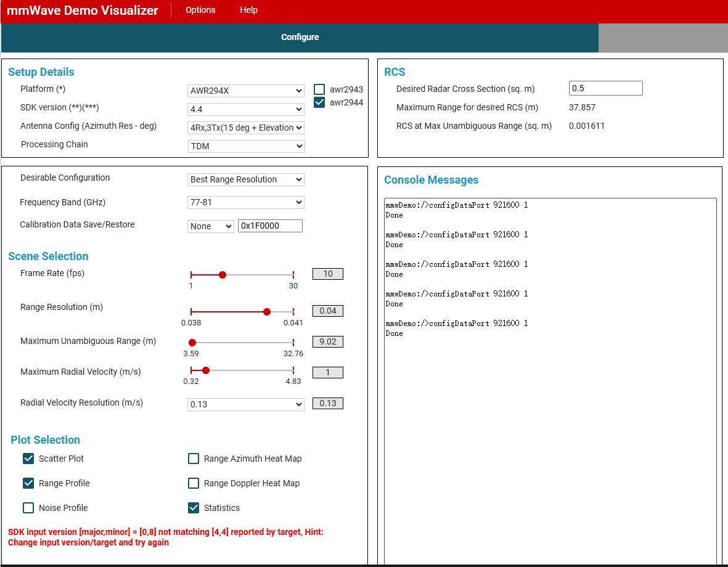Click the first configDataPort console line
728x567 pixels.
(x=457, y=205)
